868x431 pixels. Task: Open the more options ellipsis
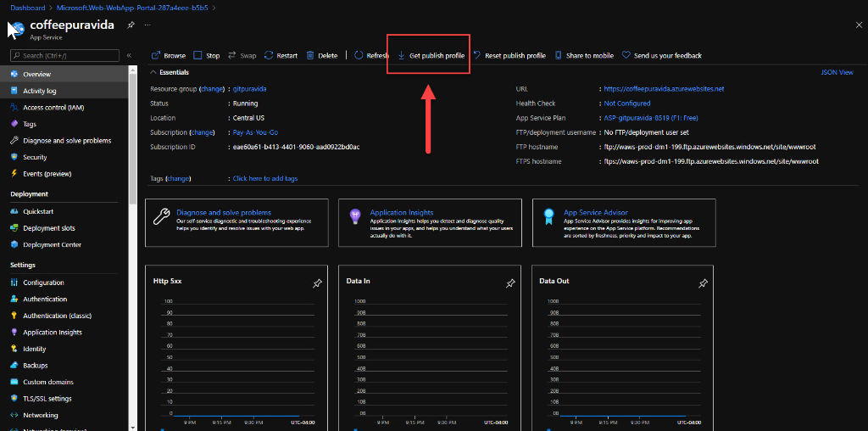[x=147, y=25]
